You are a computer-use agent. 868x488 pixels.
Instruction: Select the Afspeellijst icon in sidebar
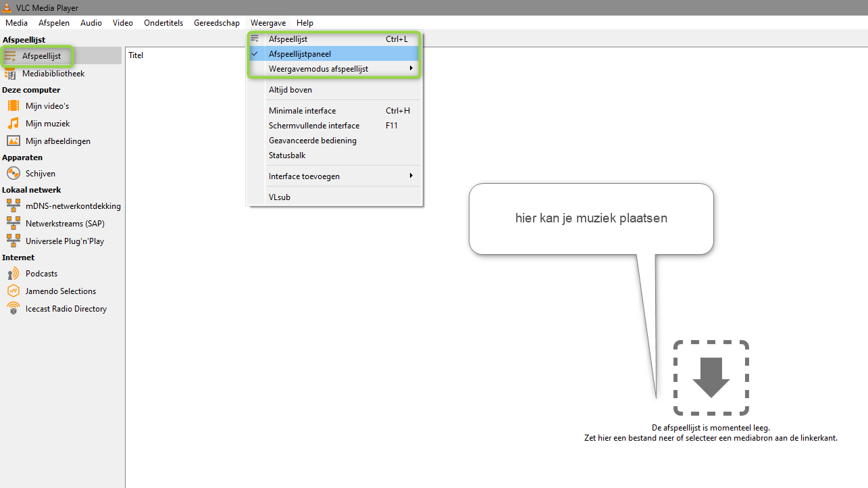[10, 55]
